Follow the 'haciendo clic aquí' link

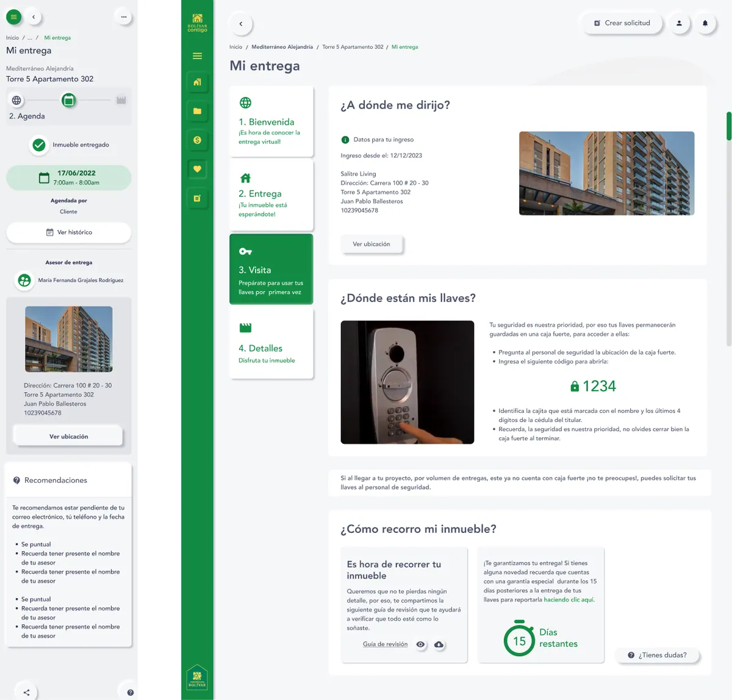(569, 599)
